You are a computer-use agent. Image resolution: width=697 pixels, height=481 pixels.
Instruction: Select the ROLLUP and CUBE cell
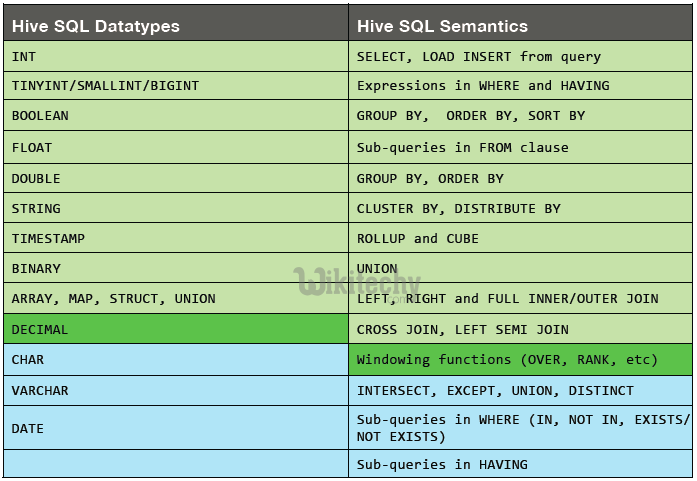coord(520,238)
